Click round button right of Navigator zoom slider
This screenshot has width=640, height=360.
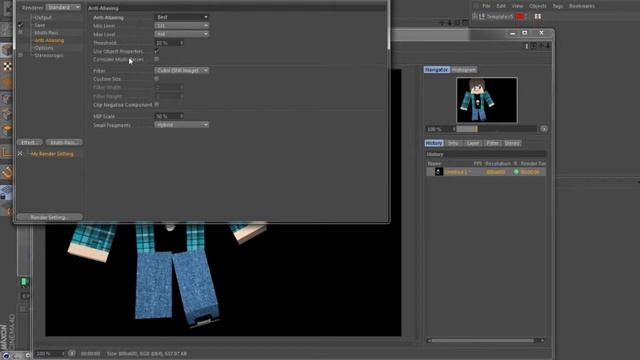click(x=544, y=129)
